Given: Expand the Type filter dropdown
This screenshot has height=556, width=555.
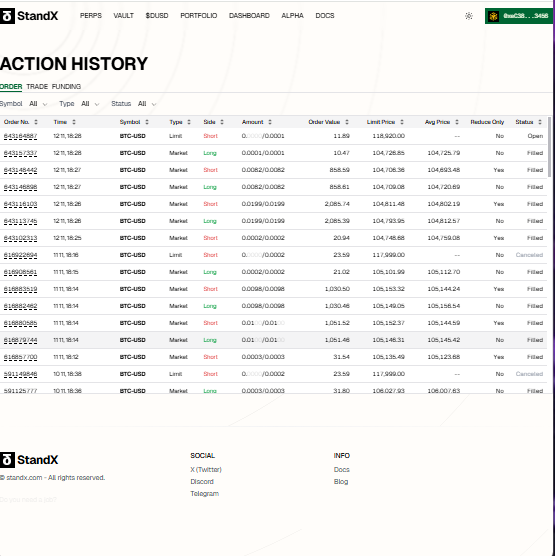Looking at the screenshot, I should point(90,104).
